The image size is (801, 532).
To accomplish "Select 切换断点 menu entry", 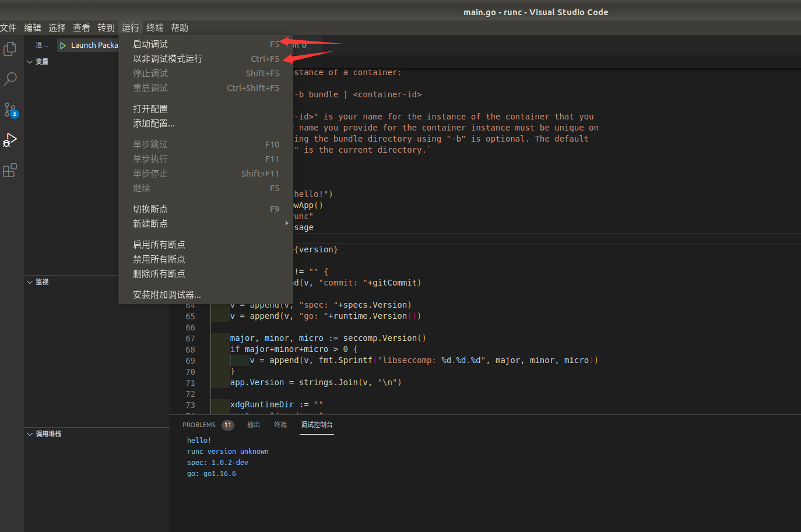I will tap(206, 209).
